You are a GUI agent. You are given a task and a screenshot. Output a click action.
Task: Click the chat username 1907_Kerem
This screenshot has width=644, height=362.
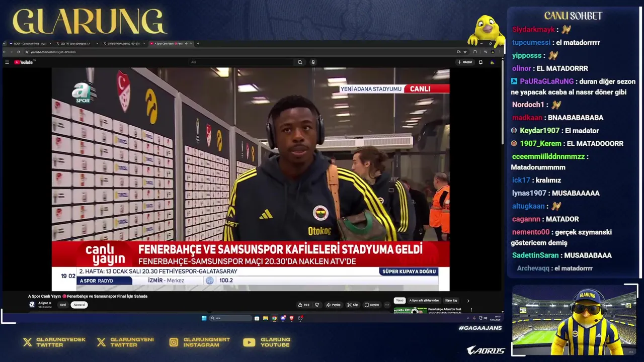[x=540, y=144]
